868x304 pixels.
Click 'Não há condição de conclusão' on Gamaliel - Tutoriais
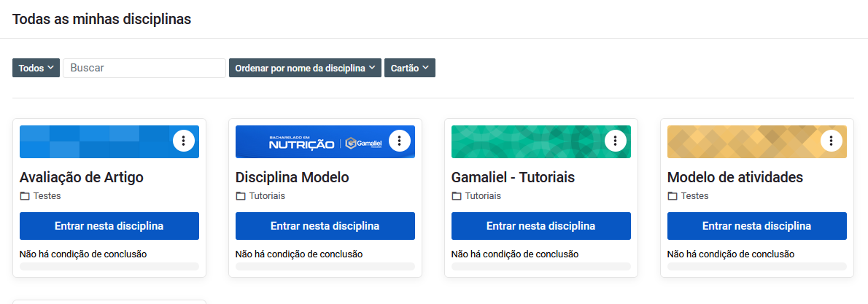pyautogui.click(x=515, y=254)
